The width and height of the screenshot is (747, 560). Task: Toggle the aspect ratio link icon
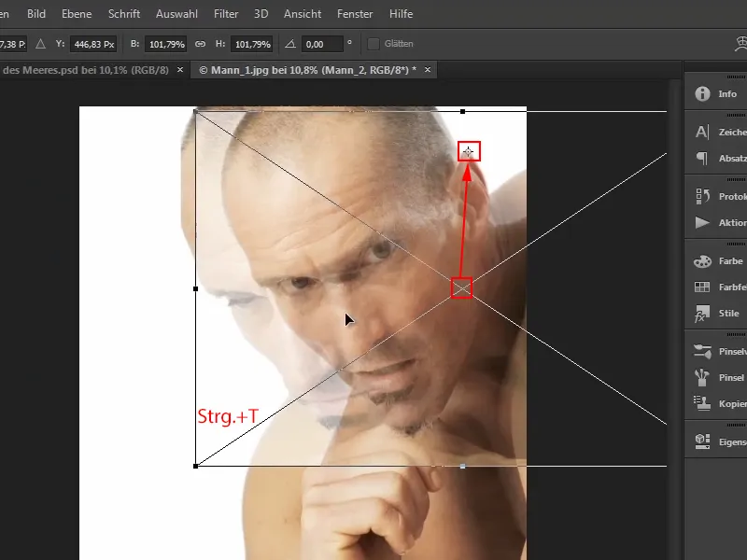(200, 44)
